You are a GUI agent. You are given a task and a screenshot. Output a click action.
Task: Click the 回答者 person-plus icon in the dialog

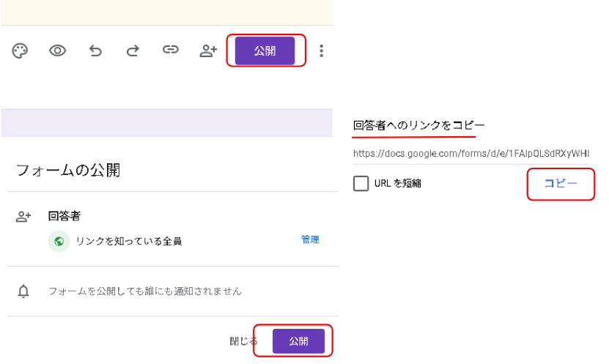pos(23,217)
